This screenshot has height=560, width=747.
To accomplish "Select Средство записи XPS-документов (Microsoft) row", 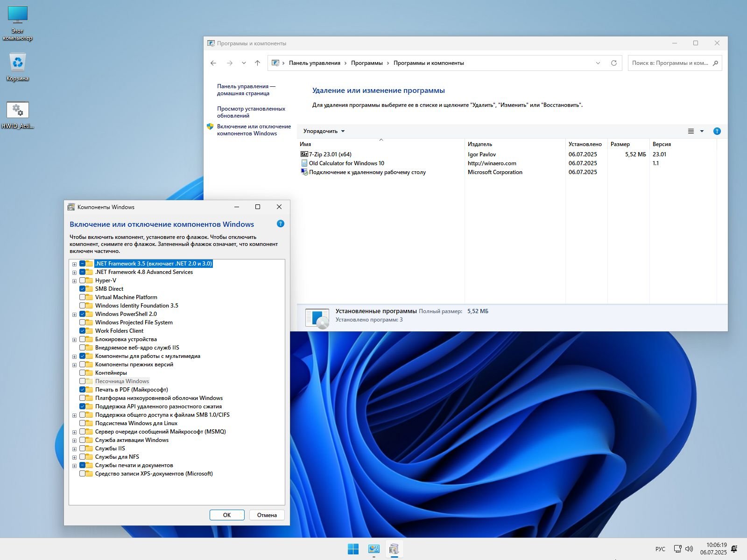I will pyautogui.click(x=154, y=474).
